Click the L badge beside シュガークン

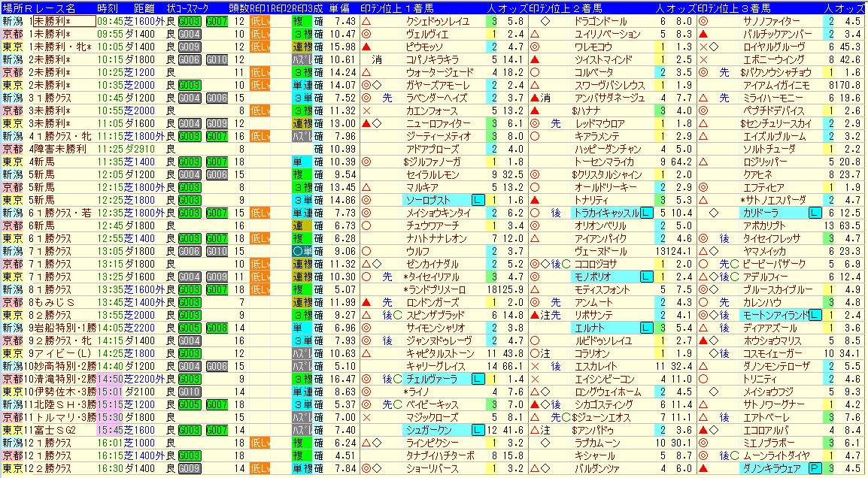[x=478, y=430]
